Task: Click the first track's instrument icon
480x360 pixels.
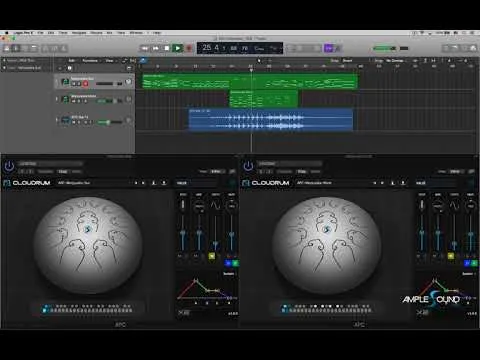Action: click(x=65, y=82)
